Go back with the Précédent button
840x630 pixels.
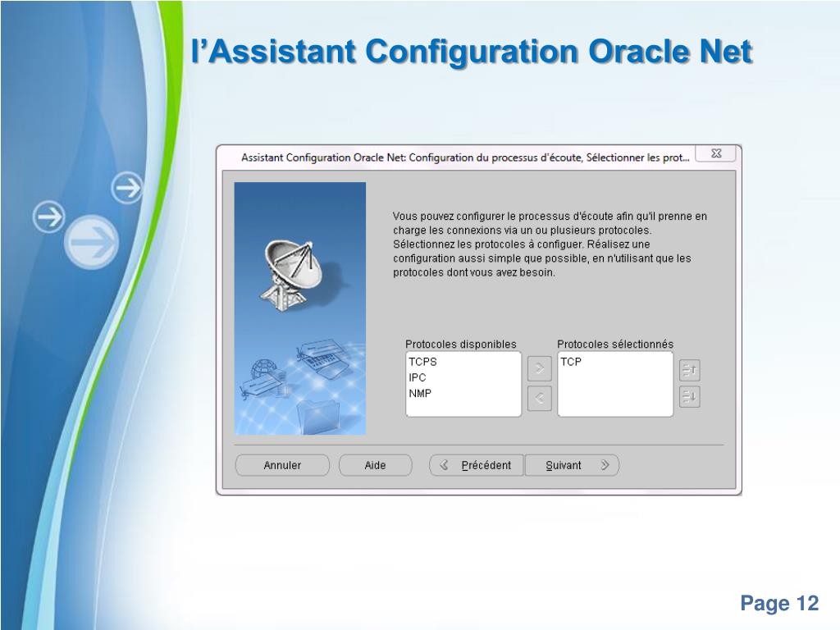click(477, 465)
